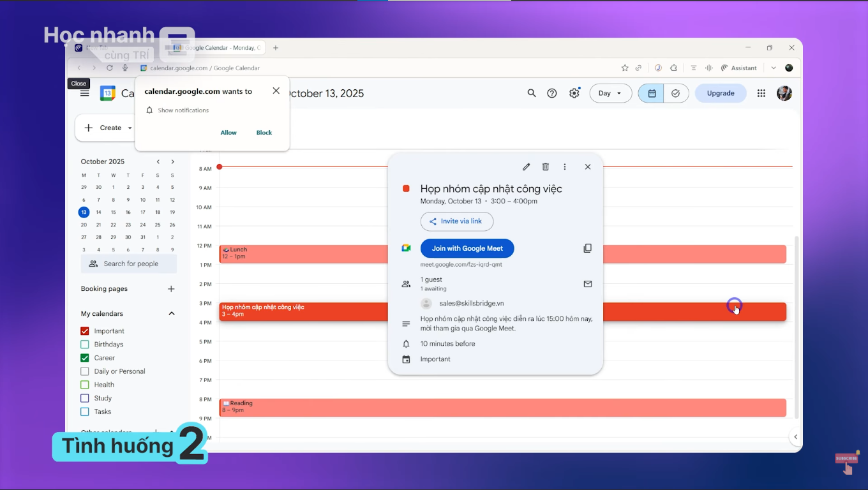Disable the Career calendar
868x490 pixels.
click(84, 357)
